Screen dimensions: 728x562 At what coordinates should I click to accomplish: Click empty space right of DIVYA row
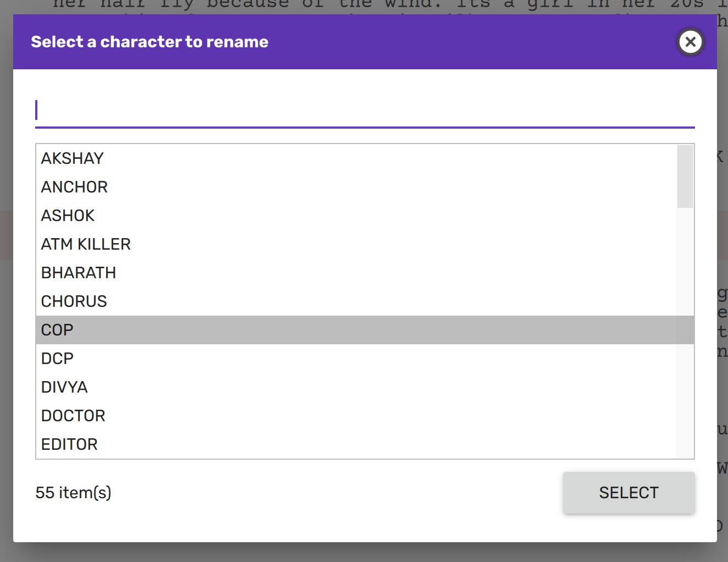(385, 387)
